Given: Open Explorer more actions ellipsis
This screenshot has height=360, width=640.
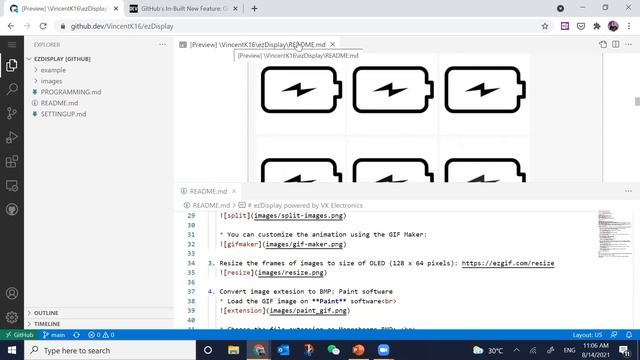Looking at the screenshot, I should pyautogui.click(x=162, y=44).
